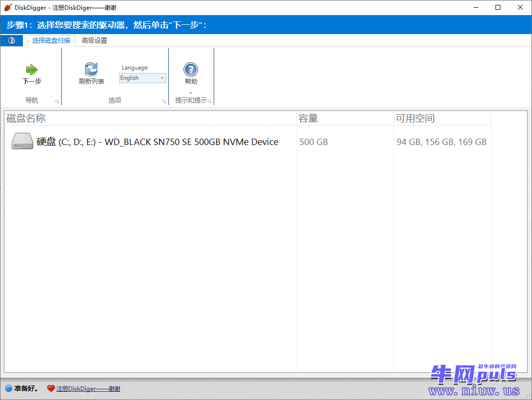Close the DiskDigger window
This screenshot has width=532, height=400.
click(x=520, y=7)
